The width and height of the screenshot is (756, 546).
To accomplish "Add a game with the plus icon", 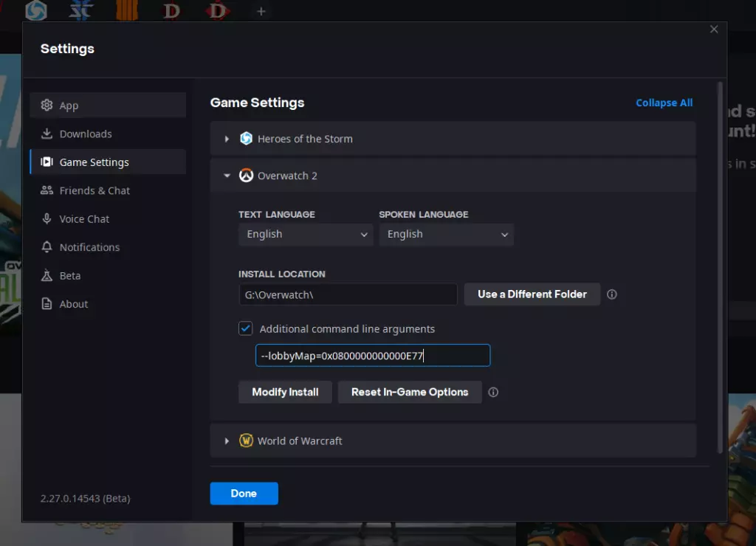I will [x=261, y=11].
